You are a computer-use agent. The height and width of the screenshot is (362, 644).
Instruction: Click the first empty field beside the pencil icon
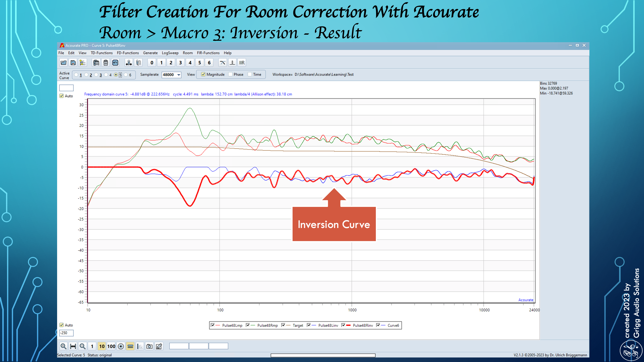click(x=179, y=346)
